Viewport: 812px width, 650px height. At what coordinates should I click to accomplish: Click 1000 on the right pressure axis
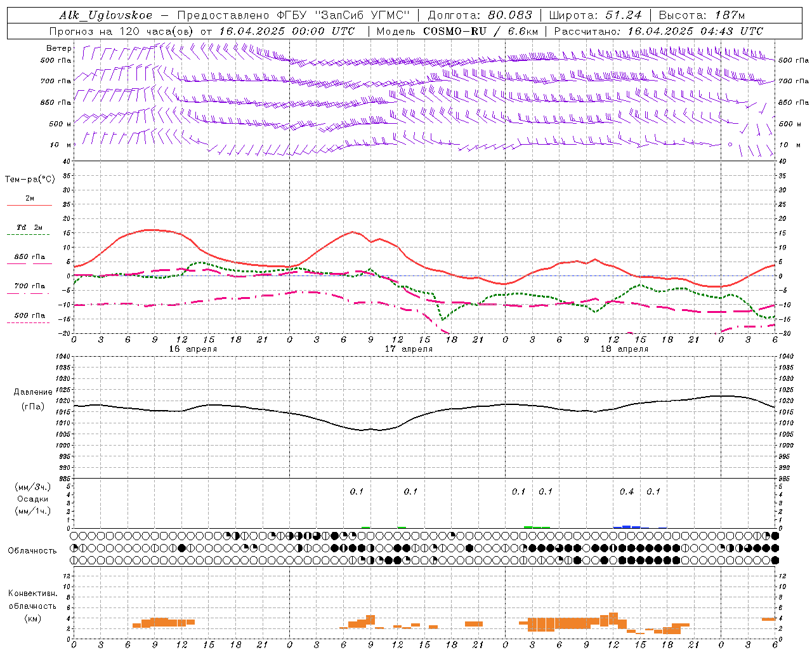click(786, 446)
